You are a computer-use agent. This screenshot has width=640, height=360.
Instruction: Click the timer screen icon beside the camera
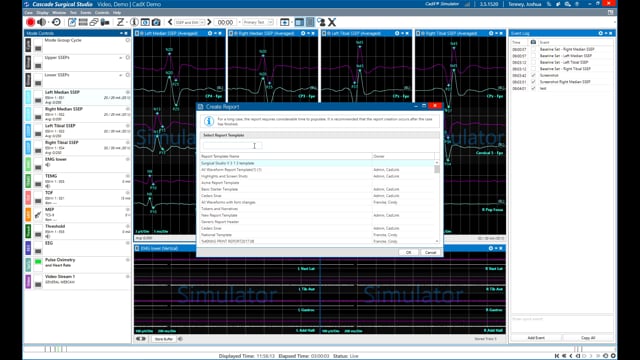145,22
